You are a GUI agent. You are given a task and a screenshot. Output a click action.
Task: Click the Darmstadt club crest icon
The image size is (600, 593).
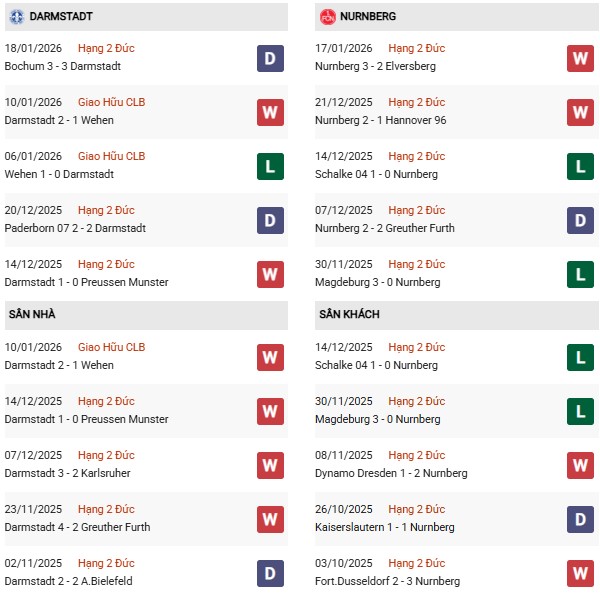coord(18,17)
